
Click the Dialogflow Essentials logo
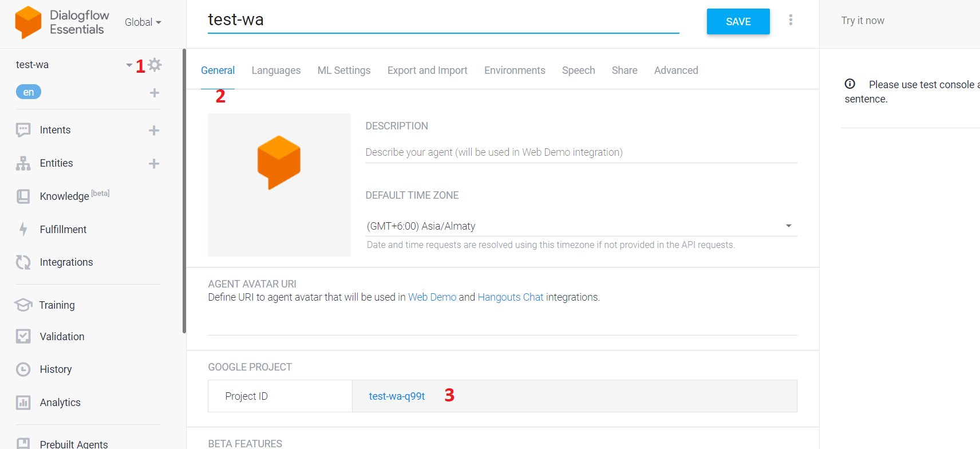tap(62, 22)
